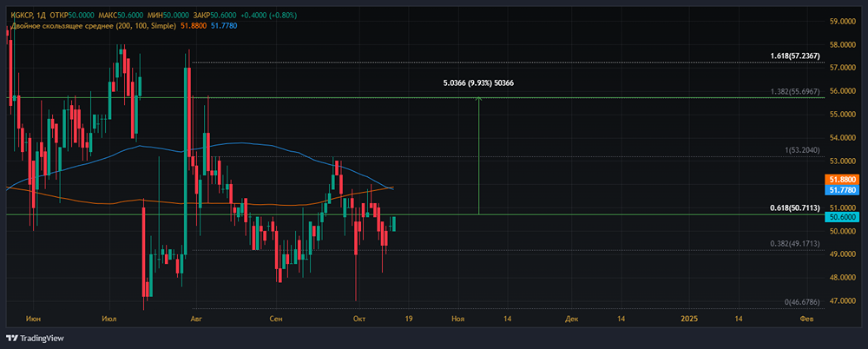Click the 49.0000 price axis label
The height and width of the screenshot is (349, 868).
(x=841, y=254)
